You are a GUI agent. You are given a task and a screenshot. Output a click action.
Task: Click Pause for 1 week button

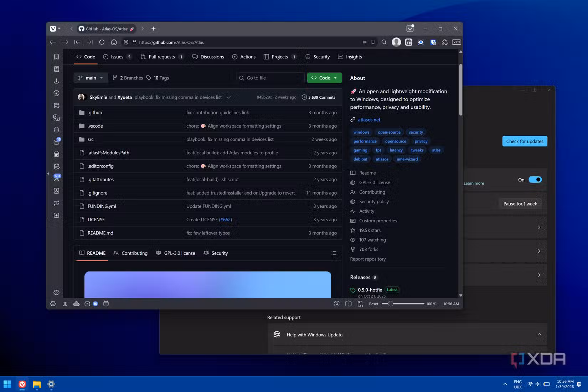pos(520,203)
